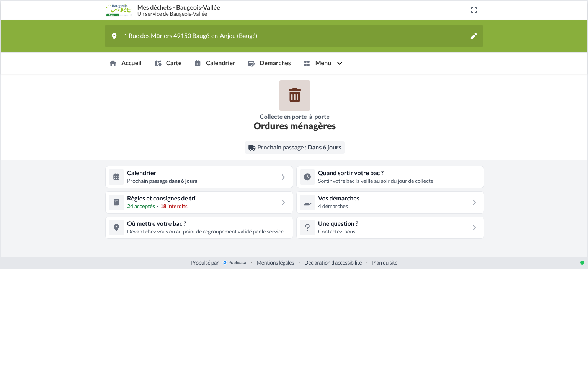Image resolution: width=588 pixels, height=368 pixels.
Task: Expand the Menu dropdown chevron
Action: [340, 63]
